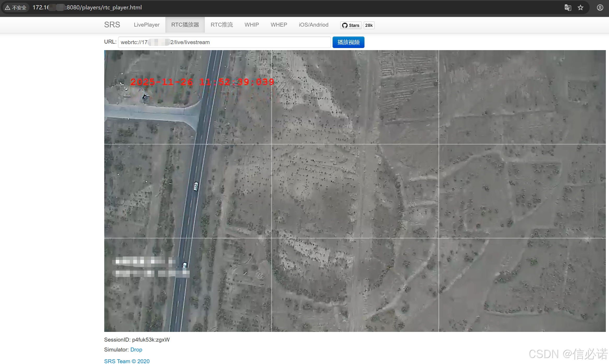Go to the WHEP tab
This screenshot has height=364, width=609.
coord(279,25)
